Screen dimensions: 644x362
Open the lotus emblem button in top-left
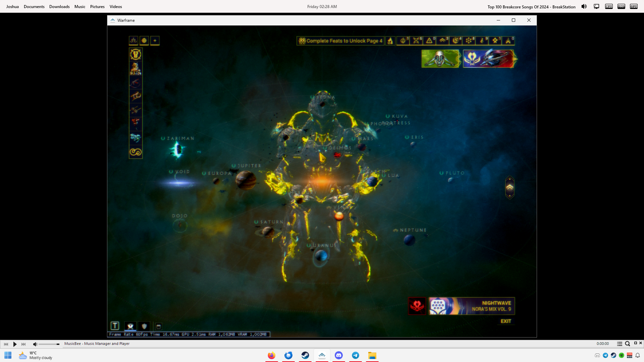[133, 41]
